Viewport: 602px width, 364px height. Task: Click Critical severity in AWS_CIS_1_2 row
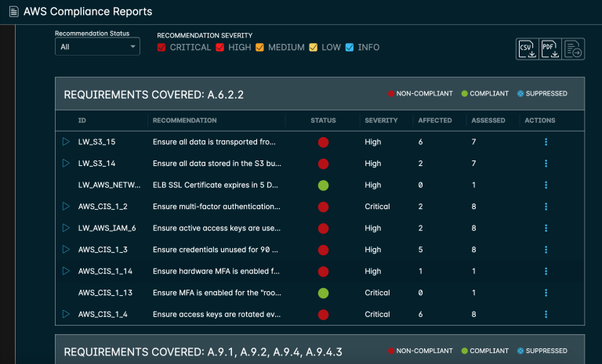click(377, 207)
